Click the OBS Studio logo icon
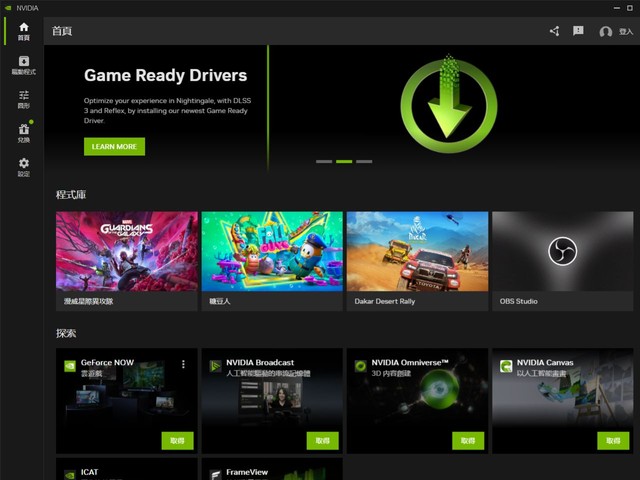Screen dimensions: 640x480 click(x=562, y=251)
